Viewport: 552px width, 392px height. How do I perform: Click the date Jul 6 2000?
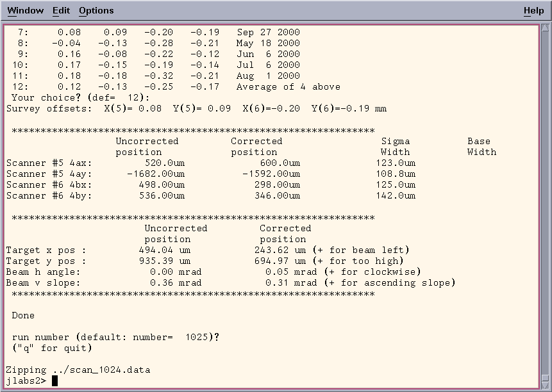point(268,65)
